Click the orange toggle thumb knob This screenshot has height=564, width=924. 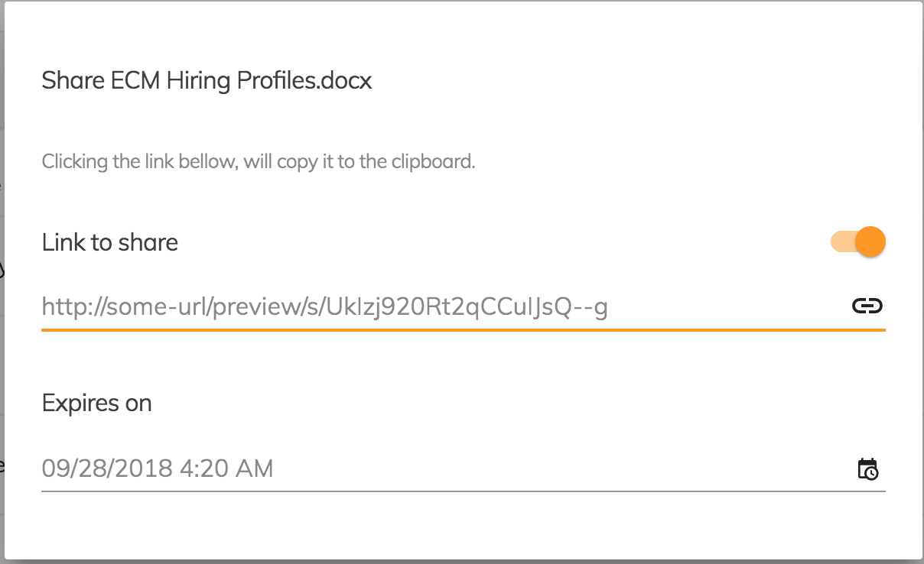click(x=870, y=242)
